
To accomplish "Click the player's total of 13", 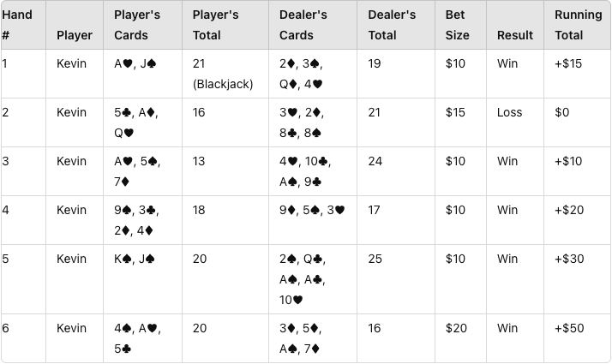I will click(x=199, y=161).
